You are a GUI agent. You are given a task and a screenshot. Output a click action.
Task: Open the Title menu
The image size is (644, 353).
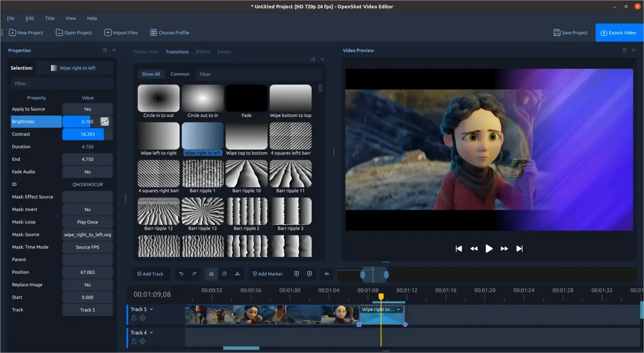tap(50, 18)
